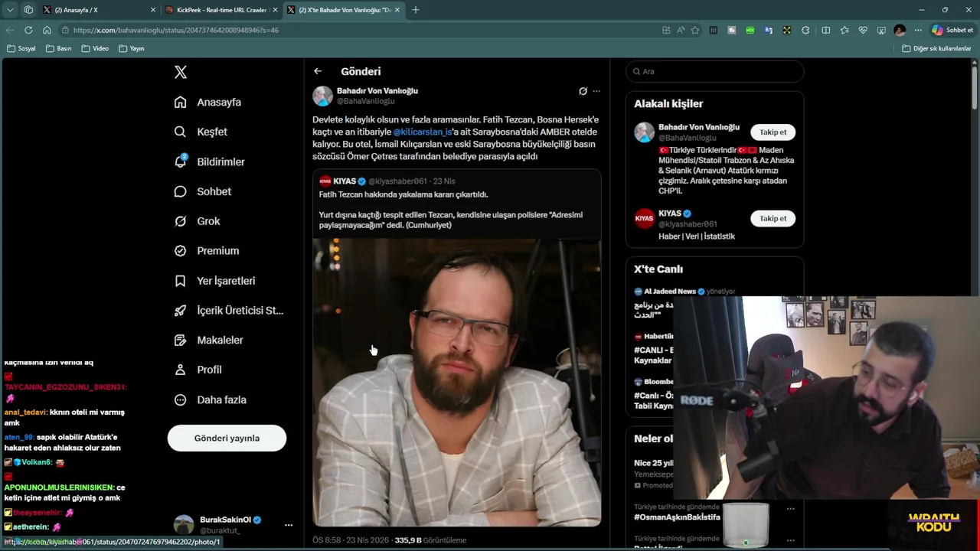Open browser workspaces icon
980x551 pixels.
click(28, 10)
